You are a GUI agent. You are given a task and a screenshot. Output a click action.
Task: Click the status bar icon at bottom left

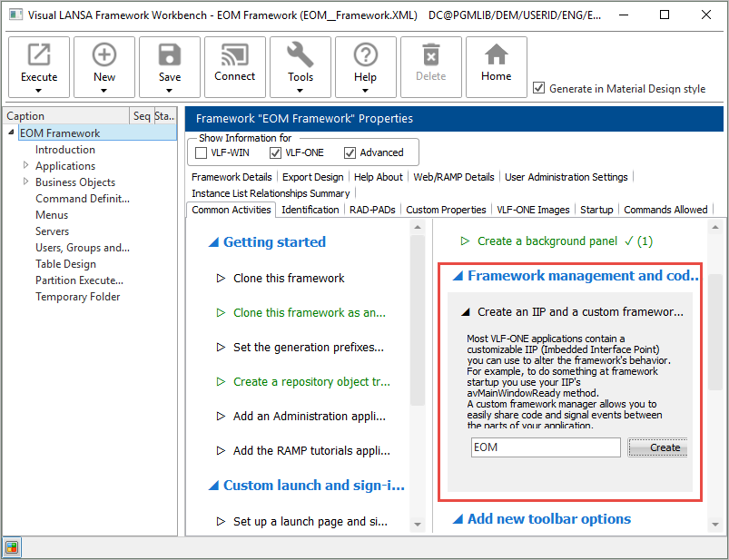click(x=12, y=547)
